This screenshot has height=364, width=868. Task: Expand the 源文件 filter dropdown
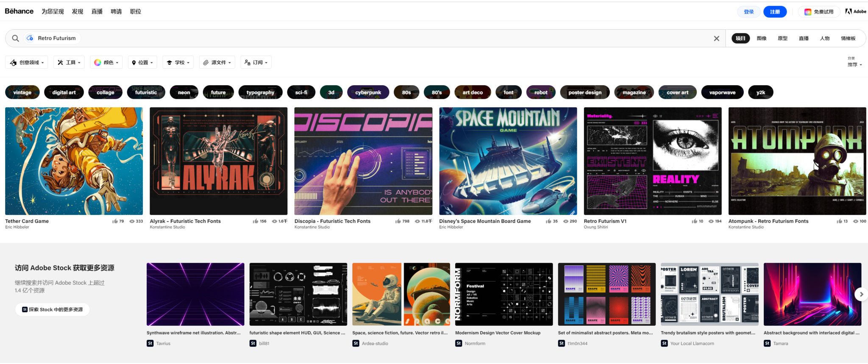click(x=217, y=62)
